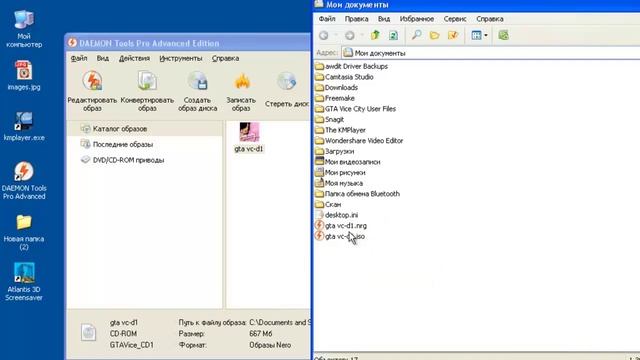Select awdit Driver Backups folder
Screen dimensions: 640x360
click(351, 66)
